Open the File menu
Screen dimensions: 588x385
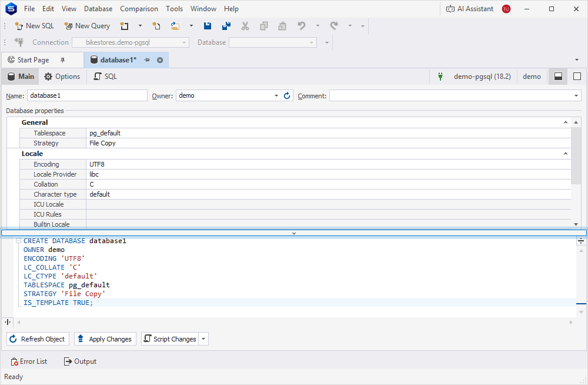coord(29,9)
